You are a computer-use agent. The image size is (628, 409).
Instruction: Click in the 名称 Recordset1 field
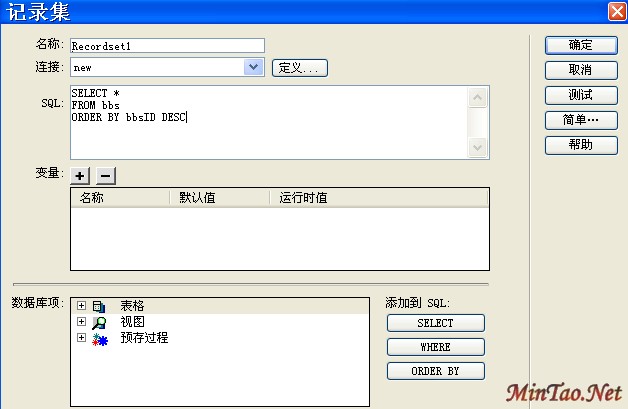[166, 45]
